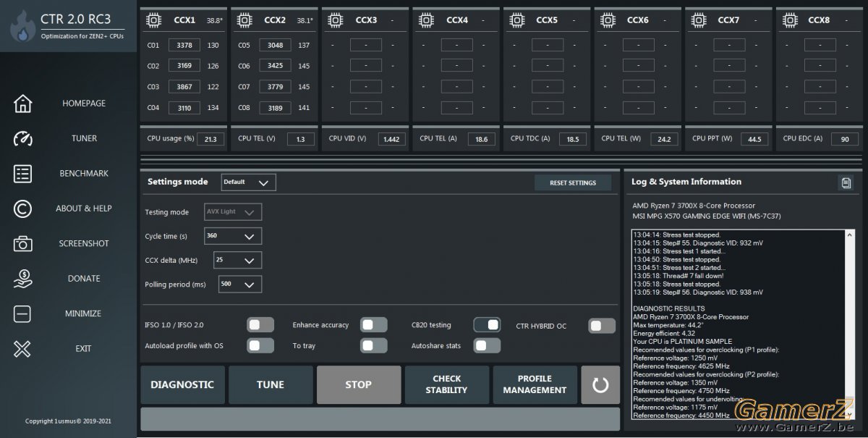The height and width of the screenshot is (438, 868).
Task: Click the CPU TDC value 18.5
Action: coord(572,139)
